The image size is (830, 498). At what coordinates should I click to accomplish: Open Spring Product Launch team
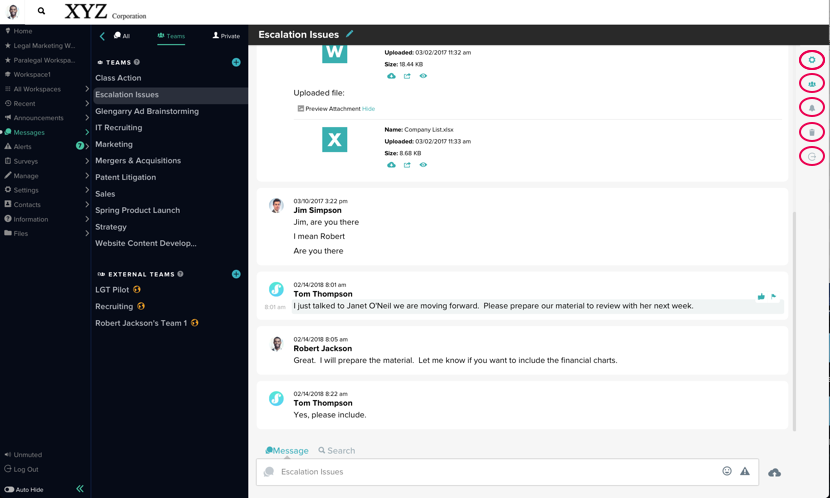point(138,210)
